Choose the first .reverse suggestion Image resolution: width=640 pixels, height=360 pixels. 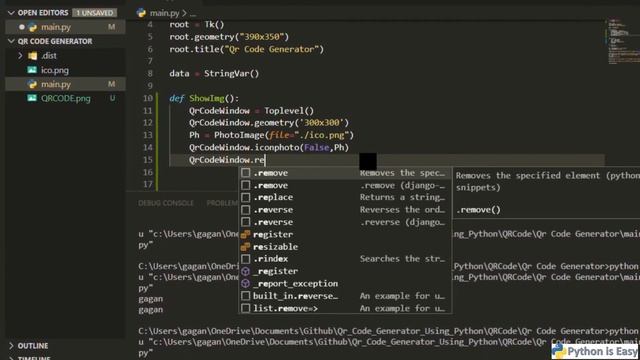[345, 210]
